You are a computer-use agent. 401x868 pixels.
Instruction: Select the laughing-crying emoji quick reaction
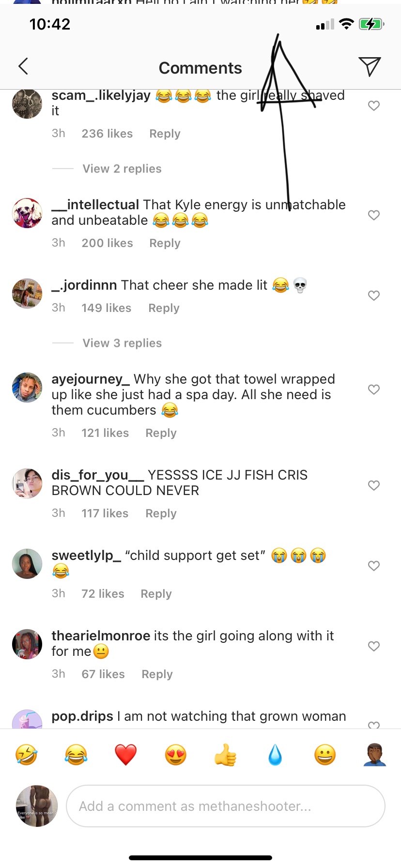tap(76, 754)
